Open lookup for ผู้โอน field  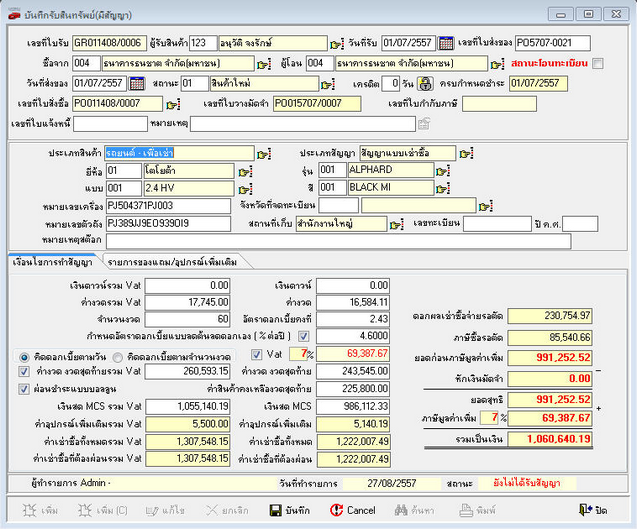pos(498,64)
